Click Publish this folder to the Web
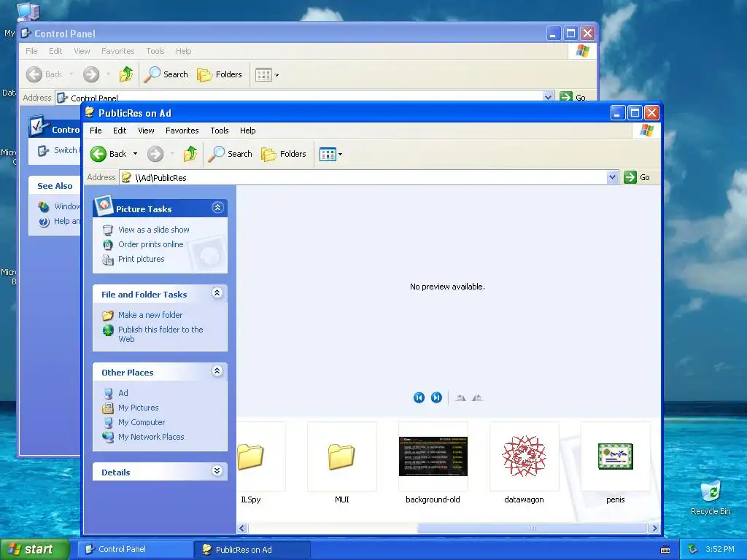This screenshot has width=747, height=560. 160,334
